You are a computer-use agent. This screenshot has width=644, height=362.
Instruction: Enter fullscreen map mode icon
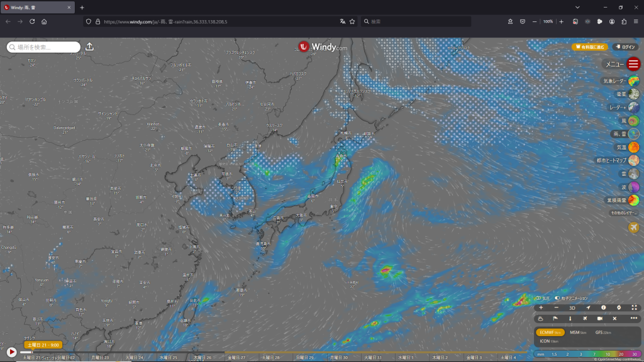point(635,308)
